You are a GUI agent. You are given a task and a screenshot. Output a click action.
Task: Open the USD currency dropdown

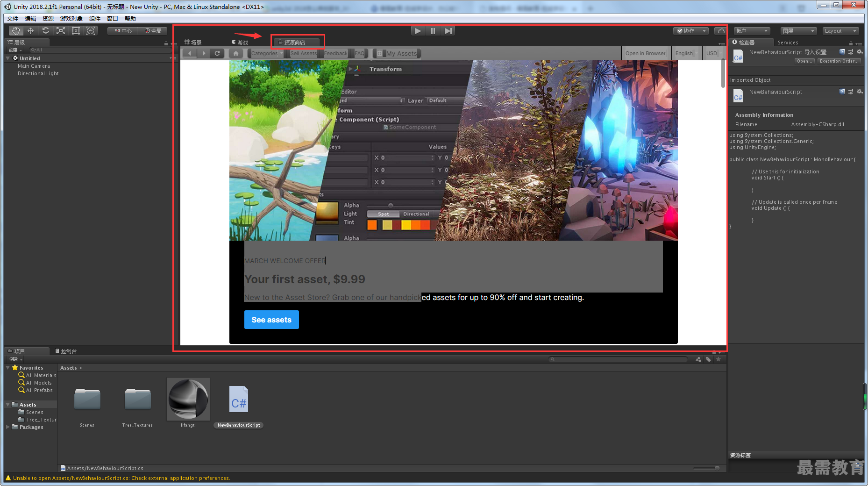[x=714, y=53]
